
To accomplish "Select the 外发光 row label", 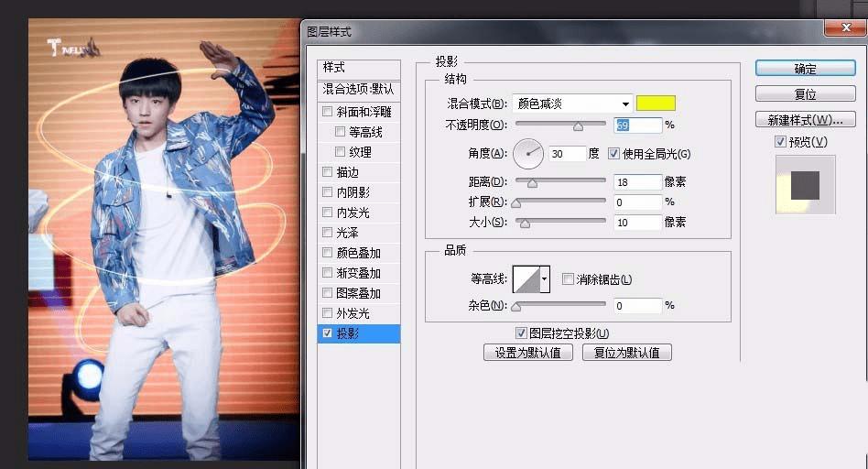I will 353,313.
